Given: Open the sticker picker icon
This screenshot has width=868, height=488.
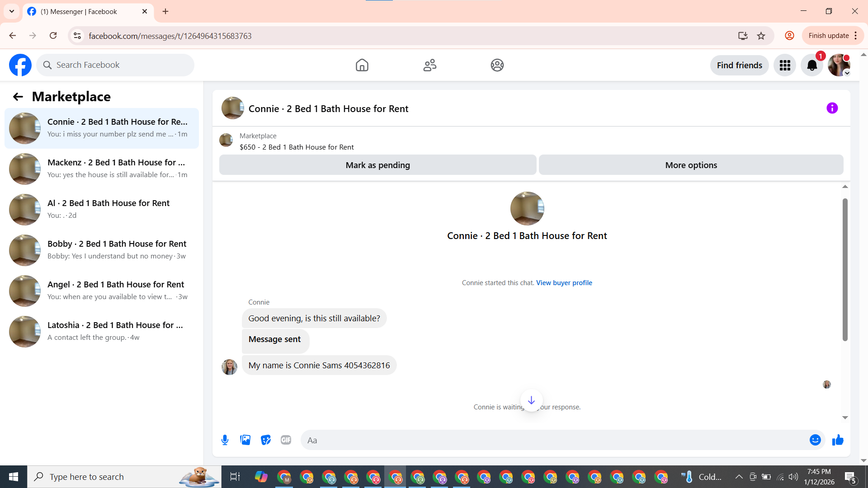Looking at the screenshot, I should [266, 440].
